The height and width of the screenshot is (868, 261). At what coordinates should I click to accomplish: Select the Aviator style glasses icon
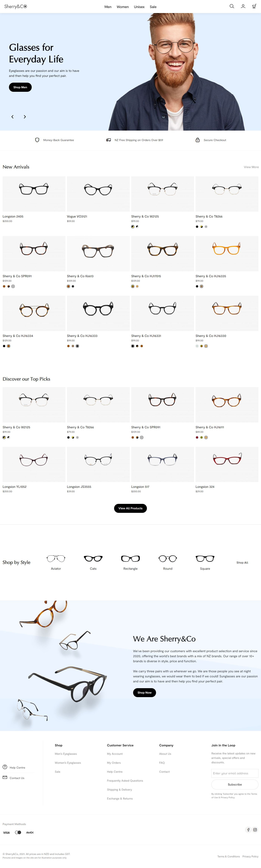point(56,558)
